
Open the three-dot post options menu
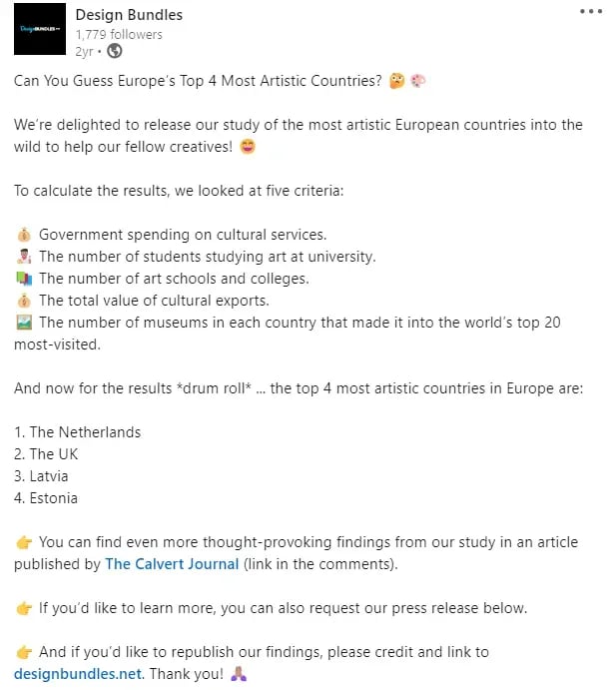tap(590, 11)
